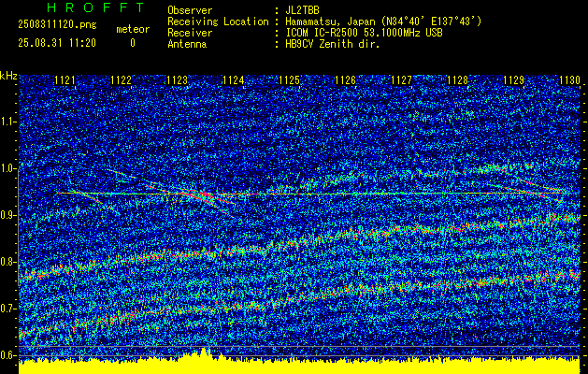Click the Observer label
The width and height of the screenshot is (588, 374).
[190, 10]
